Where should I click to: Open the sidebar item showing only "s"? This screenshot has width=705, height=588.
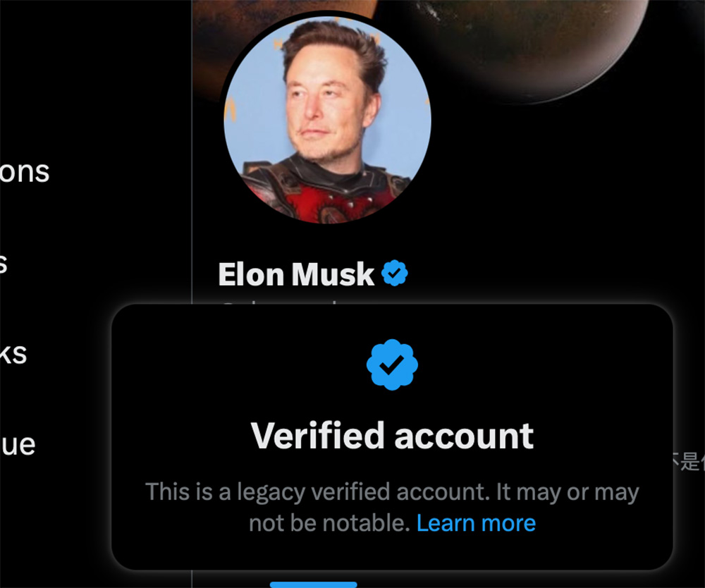[3, 264]
